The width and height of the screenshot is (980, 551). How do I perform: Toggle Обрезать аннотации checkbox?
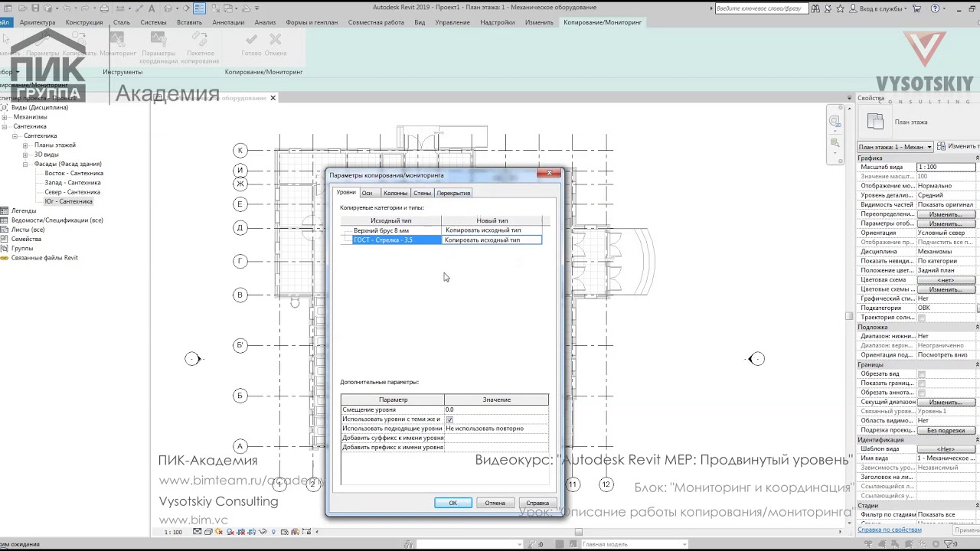pos(922,393)
